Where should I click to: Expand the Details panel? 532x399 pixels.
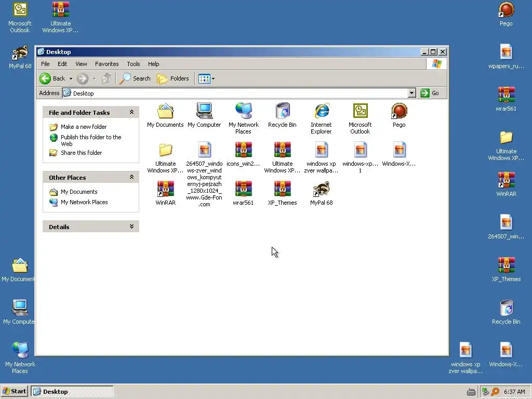point(131,227)
